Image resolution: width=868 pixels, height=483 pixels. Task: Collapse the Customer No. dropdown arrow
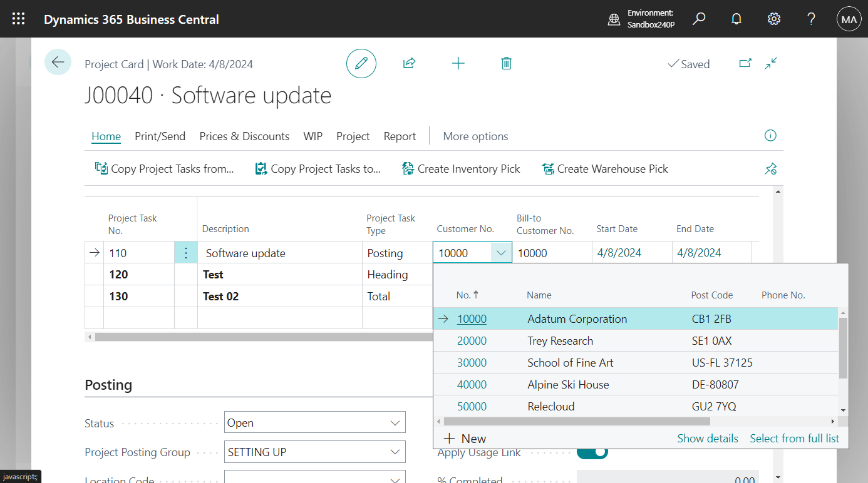pyautogui.click(x=501, y=253)
